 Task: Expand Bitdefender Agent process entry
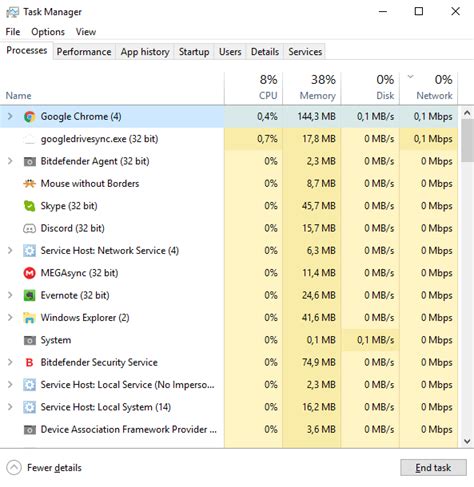pos(10,161)
